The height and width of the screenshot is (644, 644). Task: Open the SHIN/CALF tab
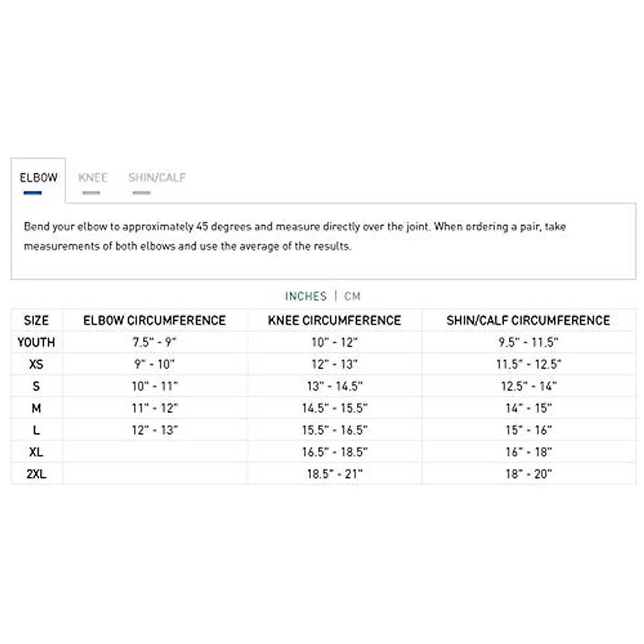coord(157,178)
